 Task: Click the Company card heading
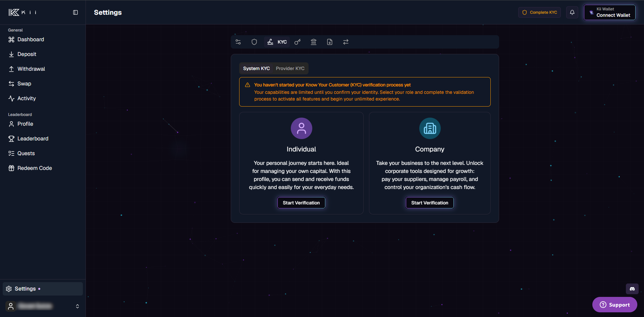pyautogui.click(x=430, y=149)
